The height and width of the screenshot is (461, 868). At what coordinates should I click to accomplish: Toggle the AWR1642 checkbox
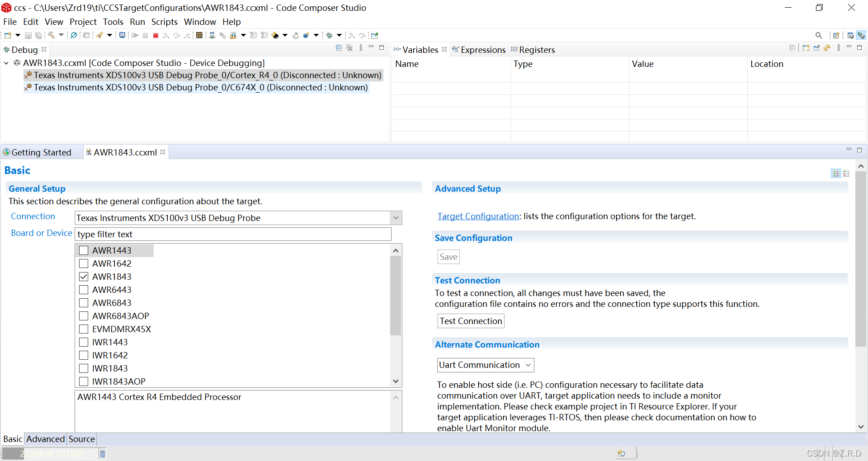[x=84, y=263]
